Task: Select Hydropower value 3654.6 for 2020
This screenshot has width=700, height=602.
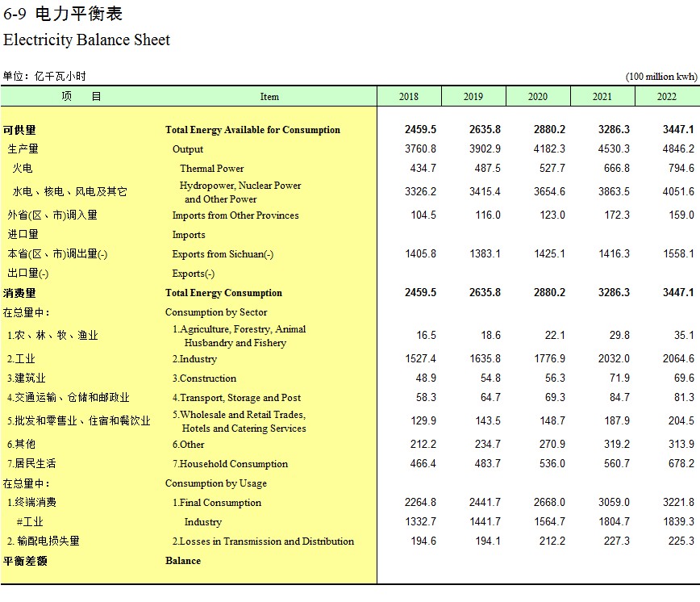Action: [x=549, y=191]
